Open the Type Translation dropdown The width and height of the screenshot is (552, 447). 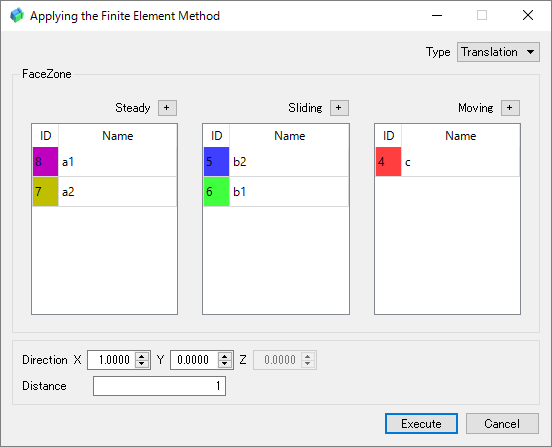click(x=498, y=52)
